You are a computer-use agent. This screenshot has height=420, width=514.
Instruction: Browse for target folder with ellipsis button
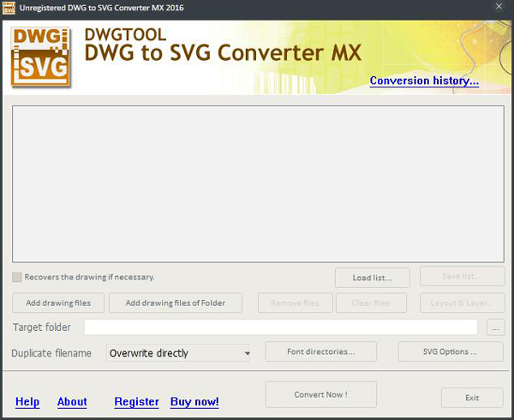point(496,327)
